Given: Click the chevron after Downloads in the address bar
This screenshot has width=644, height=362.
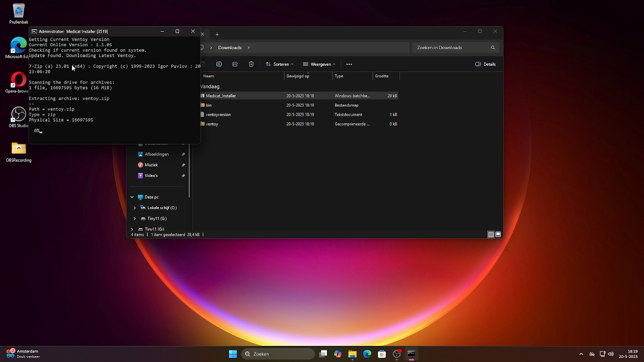Looking at the screenshot, I should pos(249,48).
